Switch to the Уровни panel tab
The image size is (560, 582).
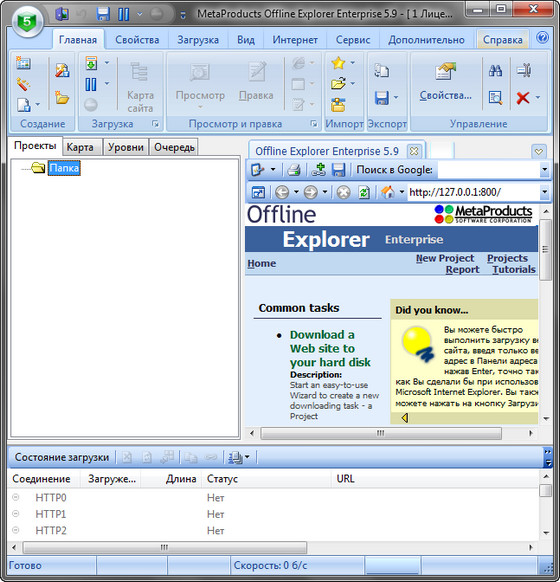tap(125, 147)
